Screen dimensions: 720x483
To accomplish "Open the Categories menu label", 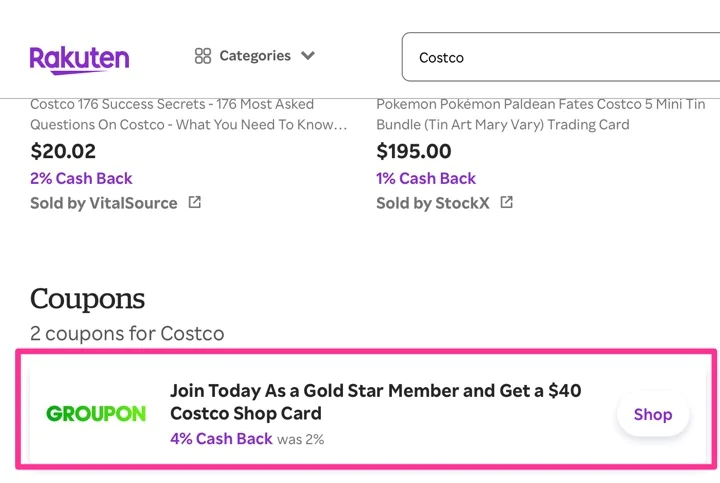I will [255, 56].
